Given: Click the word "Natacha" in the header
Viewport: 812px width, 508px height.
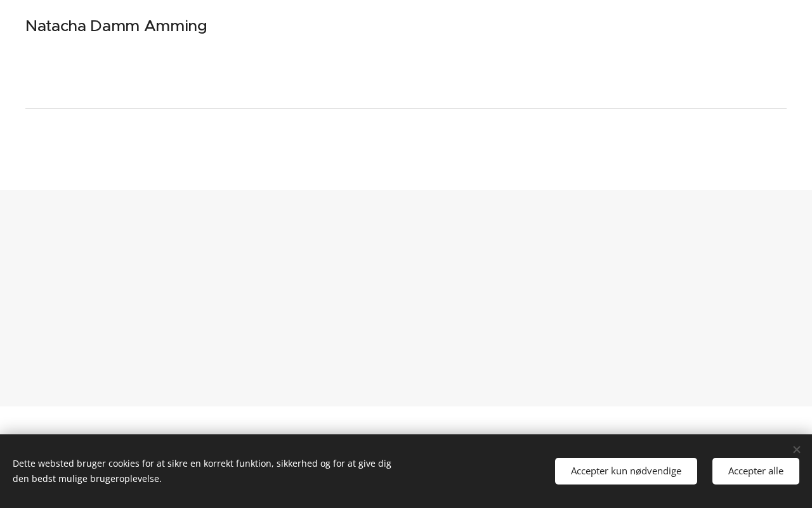Looking at the screenshot, I should click(x=55, y=26).
